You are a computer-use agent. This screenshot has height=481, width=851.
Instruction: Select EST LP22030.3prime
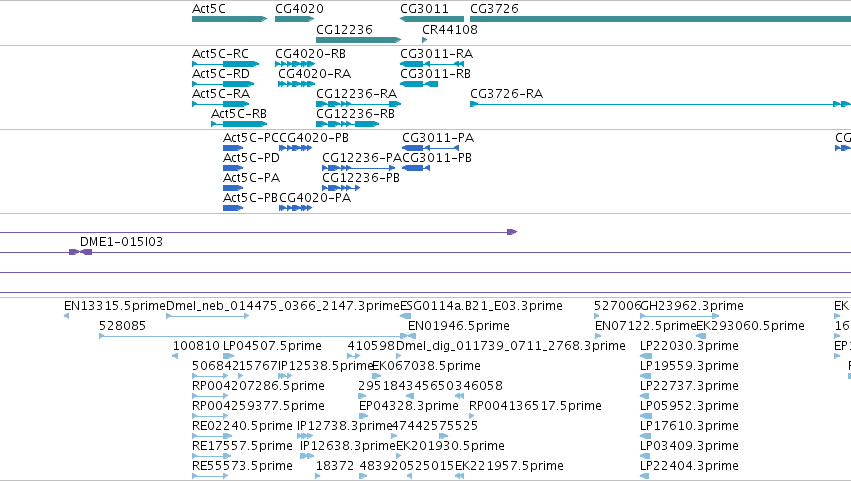coord(645,356)
